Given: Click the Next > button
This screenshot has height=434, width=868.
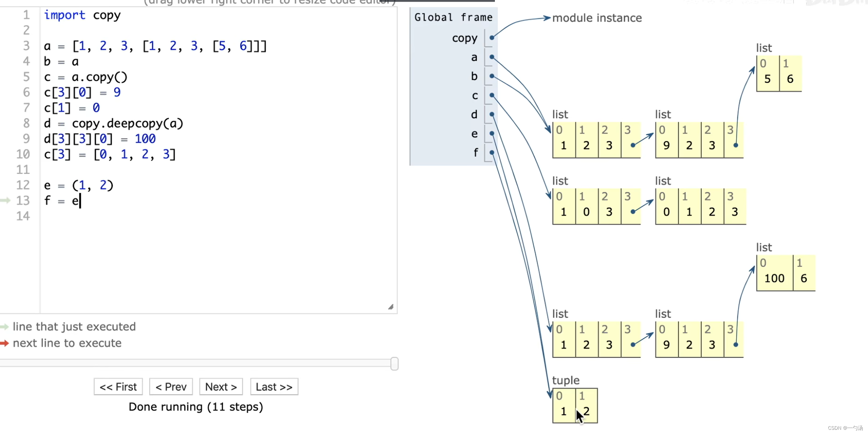Looking at the screenshot, I should tap(221, 386).
